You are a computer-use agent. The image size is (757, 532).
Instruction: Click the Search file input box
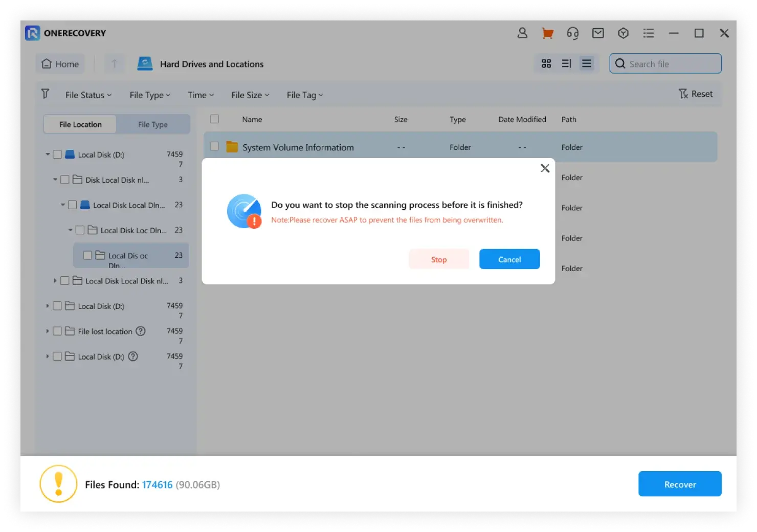point(670,64)
